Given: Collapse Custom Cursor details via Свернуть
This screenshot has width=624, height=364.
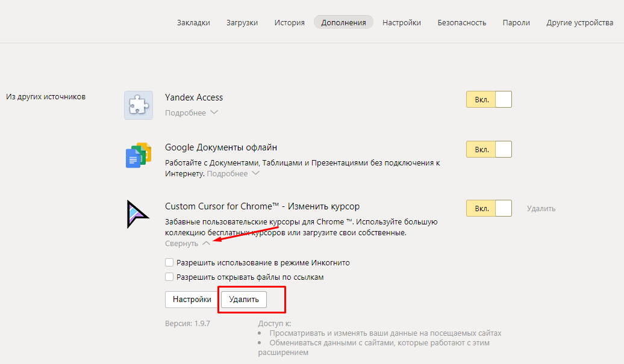Looking at the screenshot, I should [x=187, y=244].
